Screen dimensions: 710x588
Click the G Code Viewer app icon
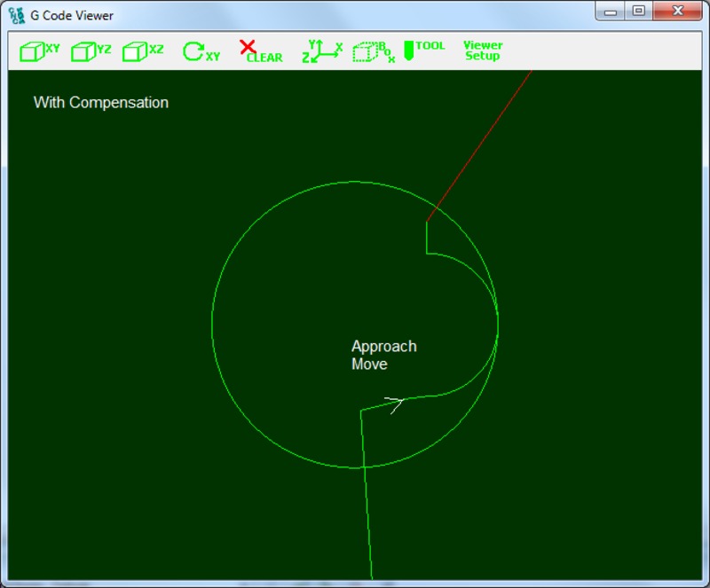click(17, 15)
